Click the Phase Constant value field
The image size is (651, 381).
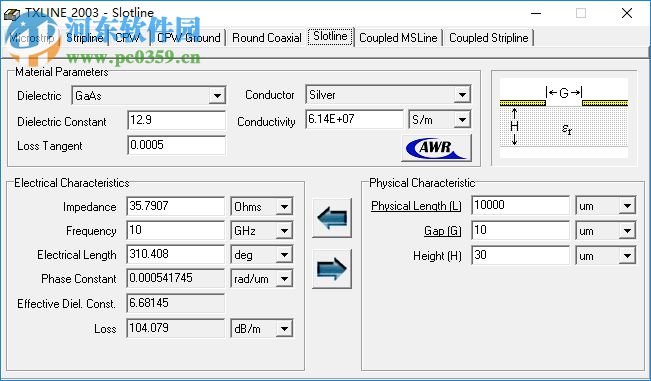click(175, 278)
